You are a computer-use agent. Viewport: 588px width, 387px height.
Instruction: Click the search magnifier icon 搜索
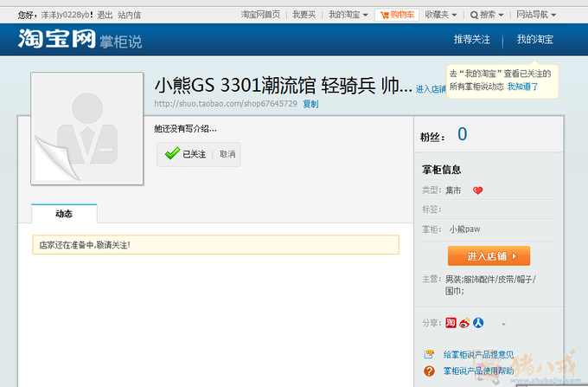474,15
